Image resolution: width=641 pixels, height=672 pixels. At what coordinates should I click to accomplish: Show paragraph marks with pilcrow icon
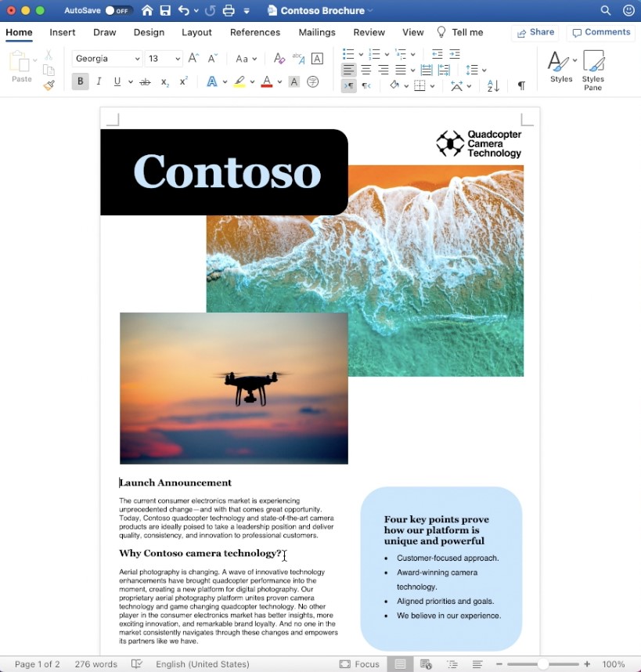point(521,85)
